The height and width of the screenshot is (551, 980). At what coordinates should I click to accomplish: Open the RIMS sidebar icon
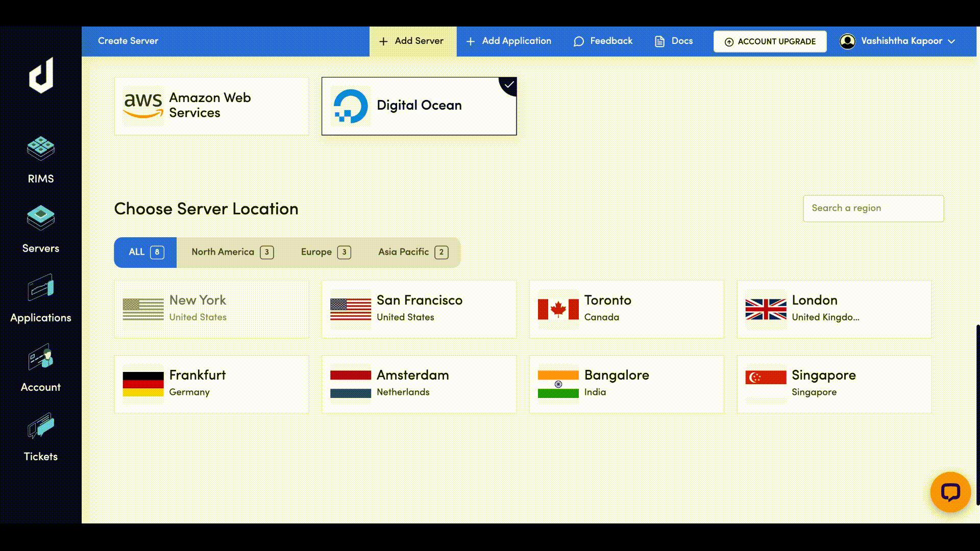pos(41,149)
